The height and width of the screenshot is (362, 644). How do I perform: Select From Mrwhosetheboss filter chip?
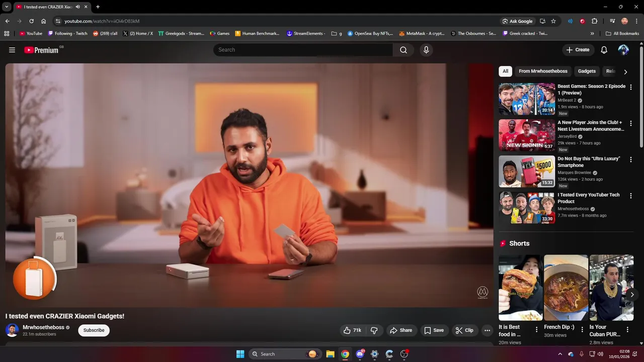(543, 71)
